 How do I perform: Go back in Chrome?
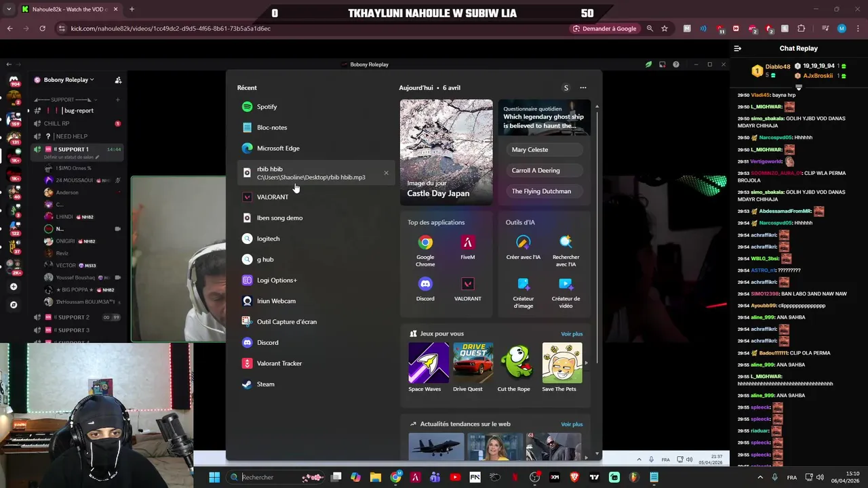(x=10, y=28)
